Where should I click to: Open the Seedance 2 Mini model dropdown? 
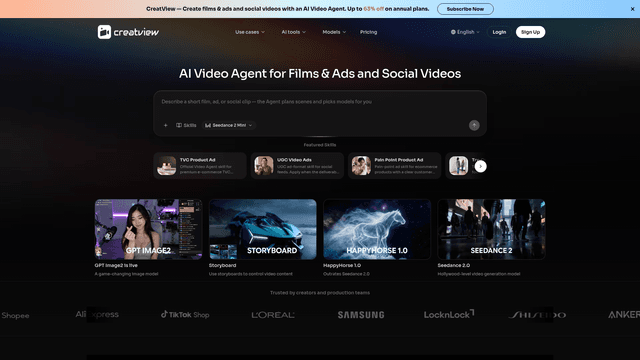pyautogui.click(x=229, y=125)
